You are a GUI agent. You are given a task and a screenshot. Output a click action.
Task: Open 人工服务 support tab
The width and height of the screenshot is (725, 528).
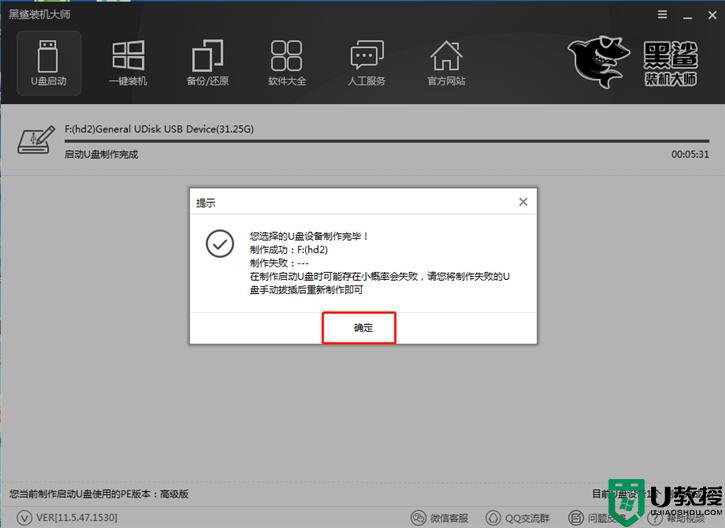point(367,63)
